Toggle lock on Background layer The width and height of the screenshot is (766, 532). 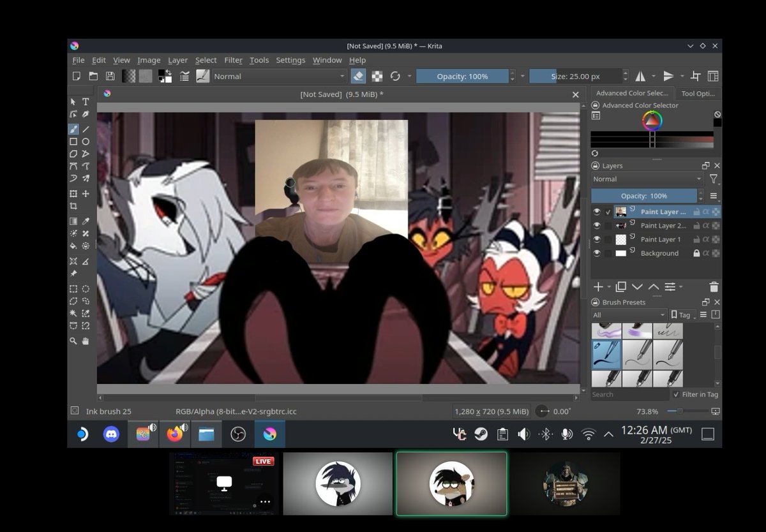[697, 253]
